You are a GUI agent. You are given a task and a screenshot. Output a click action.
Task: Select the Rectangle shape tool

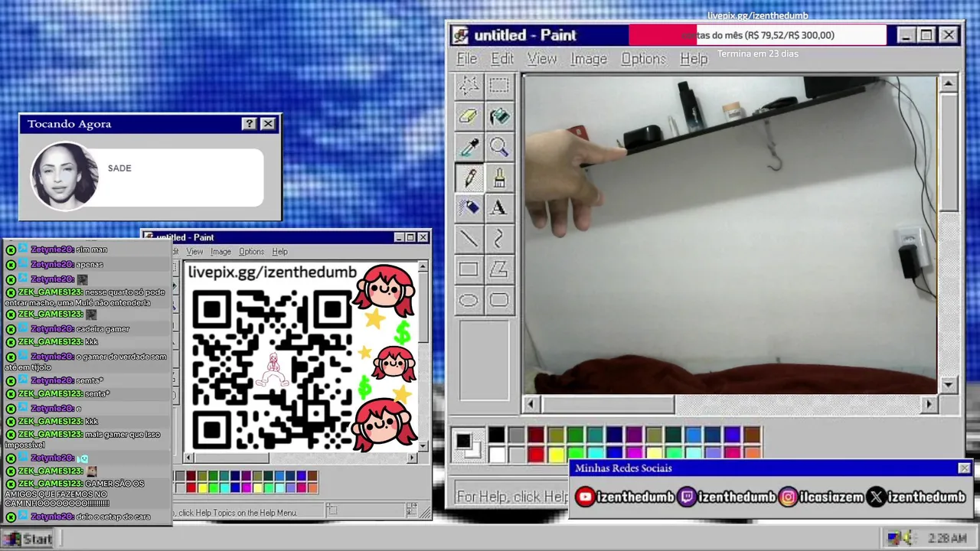click(x=469, y=269)
